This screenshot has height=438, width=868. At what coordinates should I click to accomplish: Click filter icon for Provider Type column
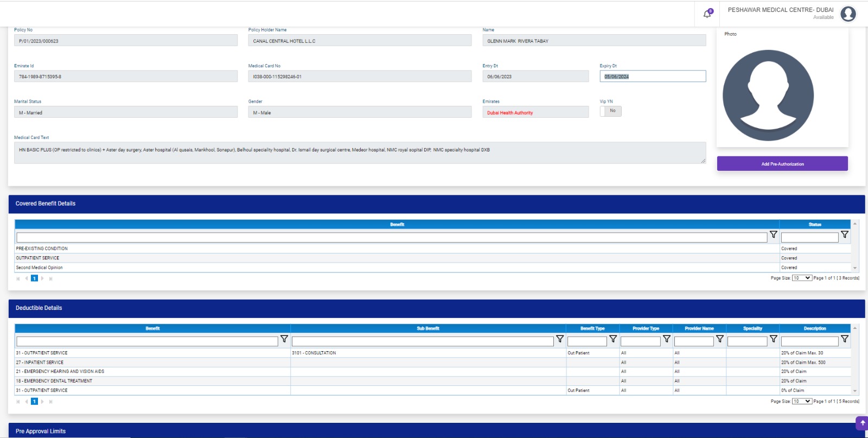coord(667,339)
